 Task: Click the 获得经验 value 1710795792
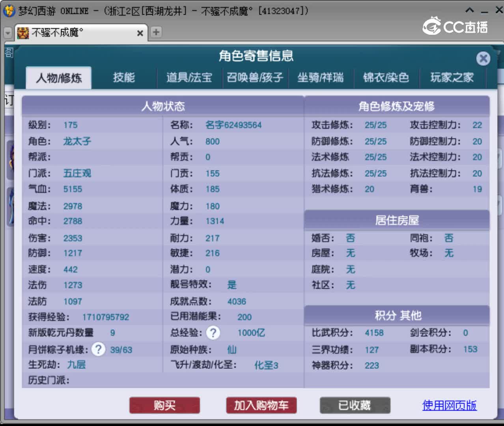coord(106,317)
